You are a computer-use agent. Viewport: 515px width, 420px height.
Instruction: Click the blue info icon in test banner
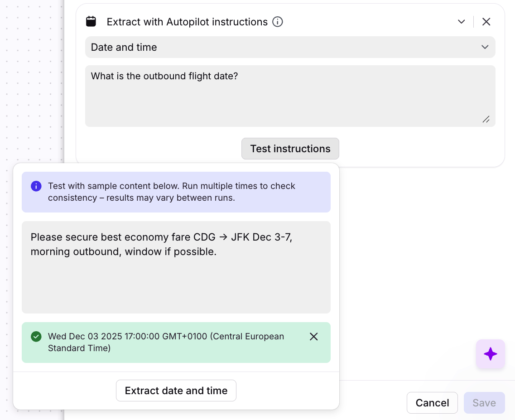tap(36, 186)
